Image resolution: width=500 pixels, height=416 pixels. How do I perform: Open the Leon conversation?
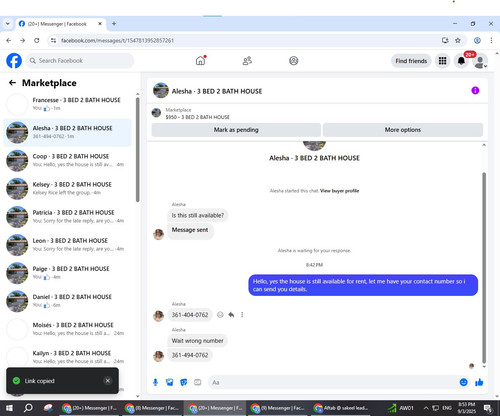[x=68, y=245]
